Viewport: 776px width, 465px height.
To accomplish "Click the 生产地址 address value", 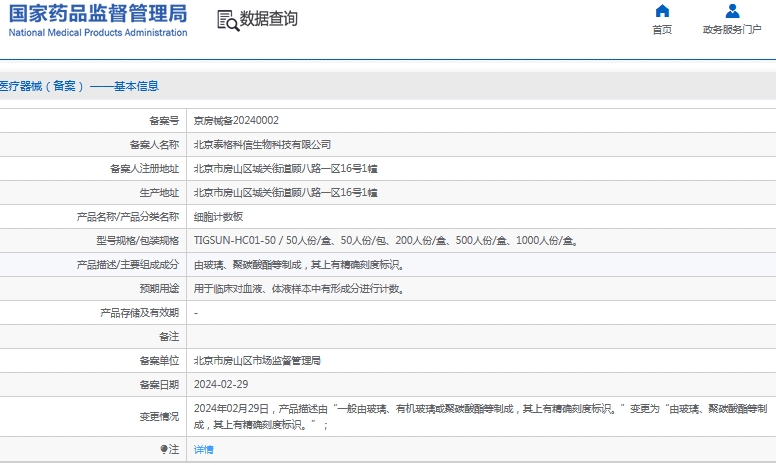I will [x=286, y=192].
